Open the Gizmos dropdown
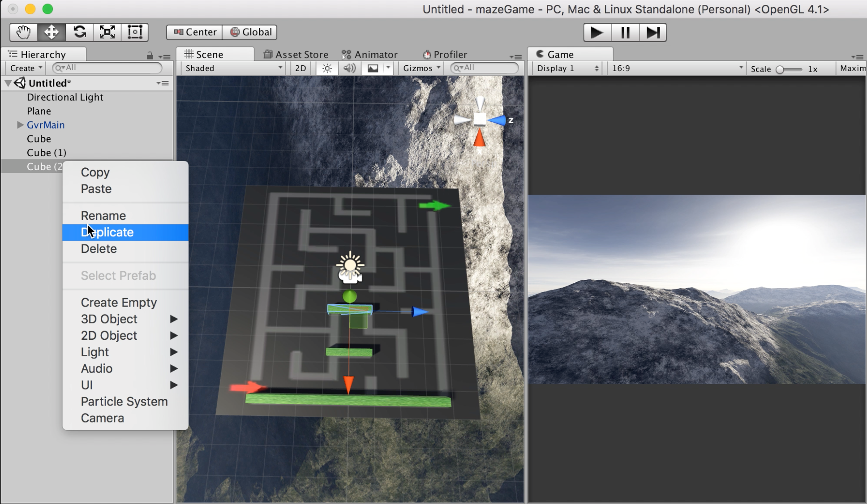The width and height of the screenshot is (867, 504). click(421, 68)
